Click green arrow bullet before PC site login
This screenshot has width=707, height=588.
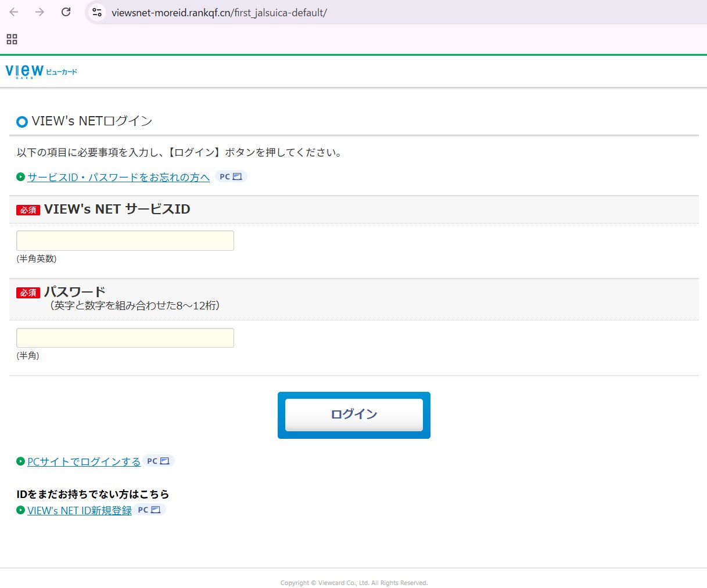[x=21, y=461]
